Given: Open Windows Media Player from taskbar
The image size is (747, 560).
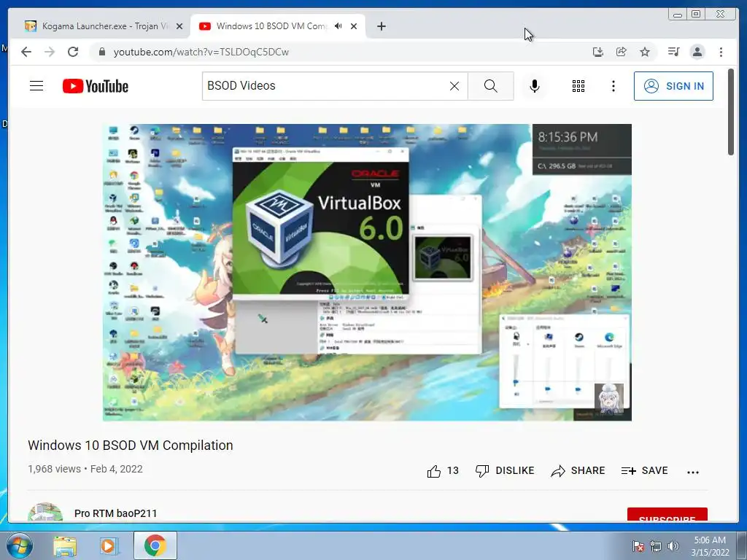Looking at the screenshot, I should coord(108,545).
